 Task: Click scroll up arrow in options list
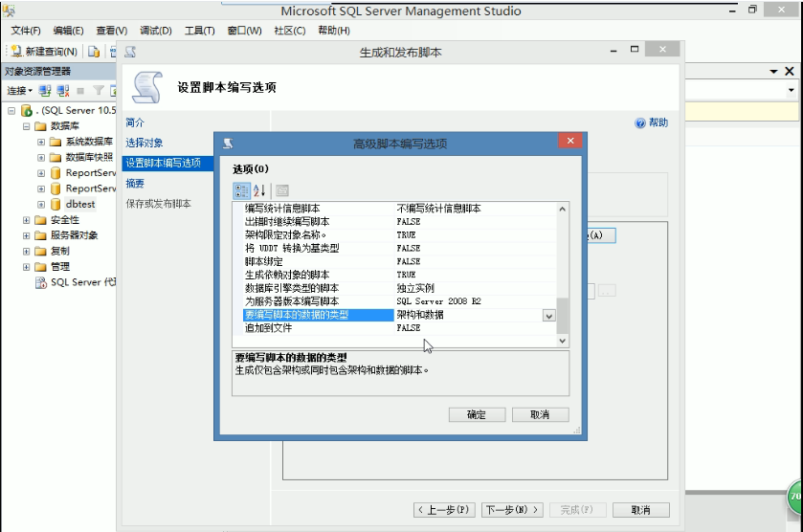(562, 209)
